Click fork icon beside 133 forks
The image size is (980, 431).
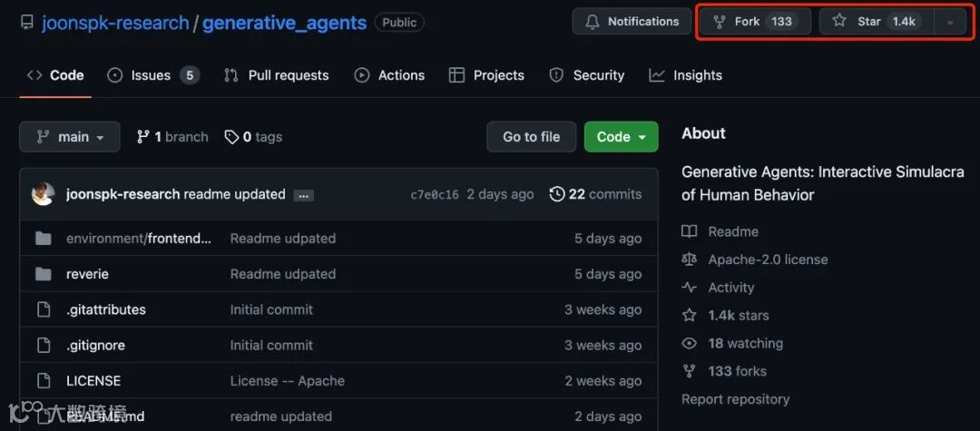690,372
